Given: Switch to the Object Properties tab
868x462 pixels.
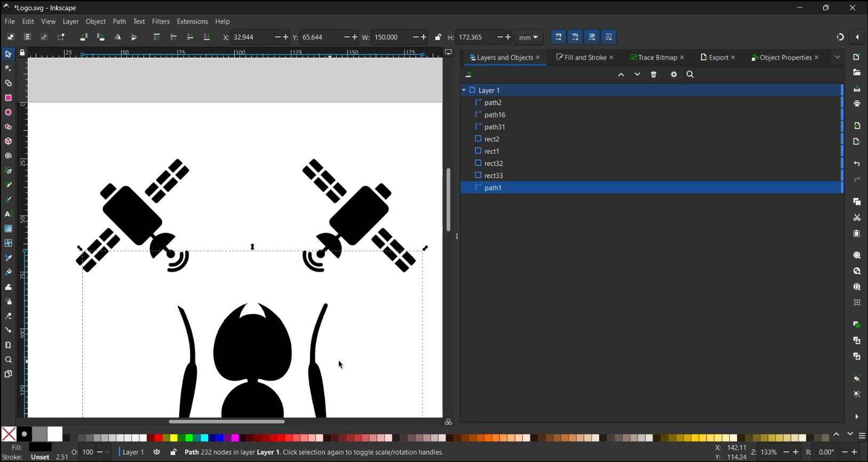Looking at the screenshot, I should (x=785, y=58).
